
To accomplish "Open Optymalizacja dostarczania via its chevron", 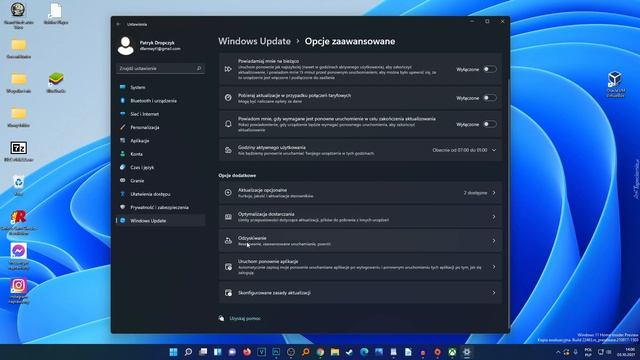I will (494, 217).
